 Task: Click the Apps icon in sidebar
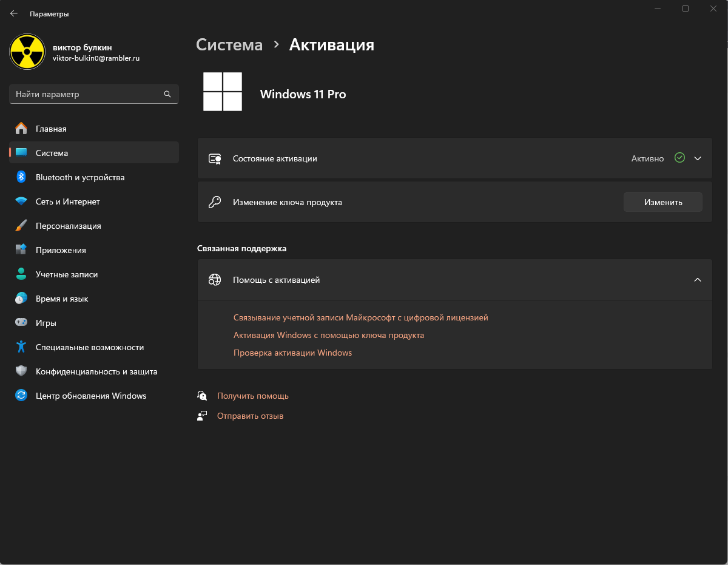[x=21, y=250]
